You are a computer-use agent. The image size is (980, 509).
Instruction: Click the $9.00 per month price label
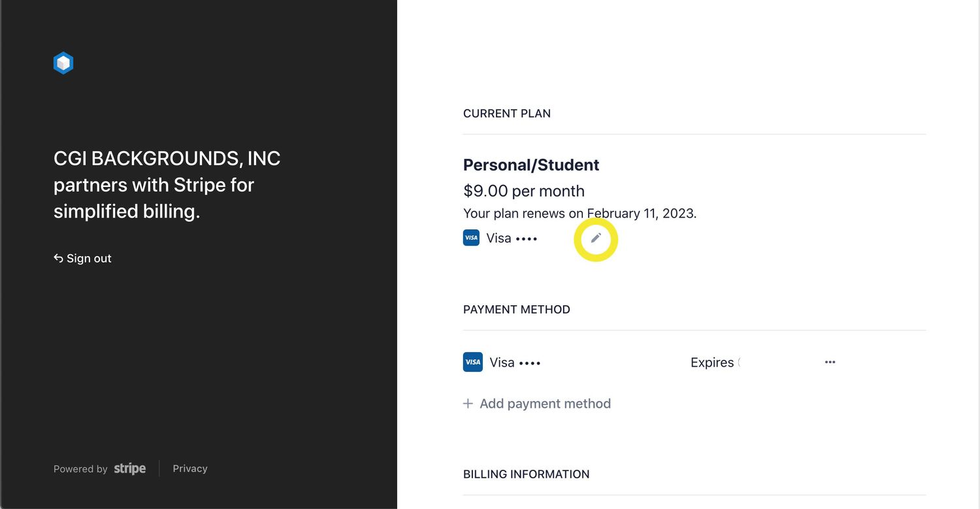(x=523, y=191)
